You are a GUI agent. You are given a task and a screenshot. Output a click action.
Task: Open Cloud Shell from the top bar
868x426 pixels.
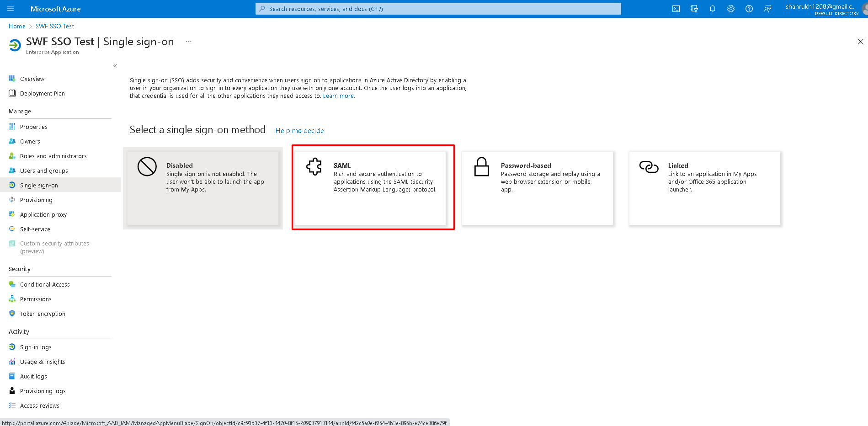[x=676, y=9]
